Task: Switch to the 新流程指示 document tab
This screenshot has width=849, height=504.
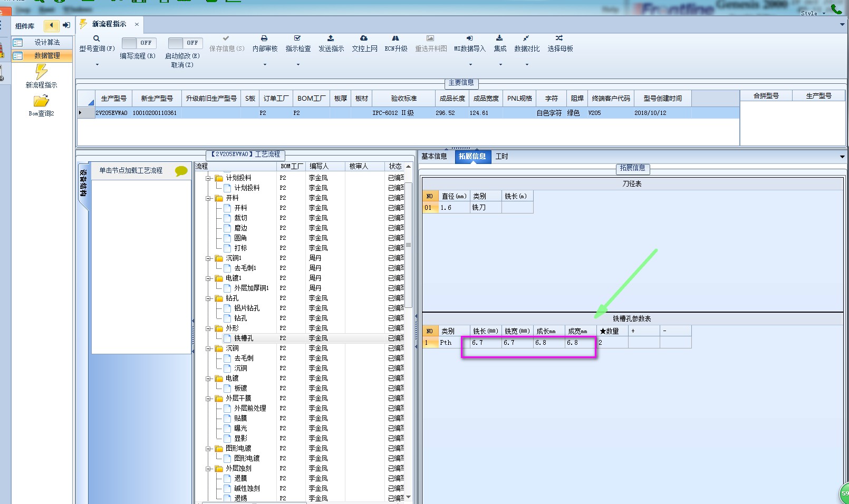Action: pyautogui.click(x=109, y=24)
